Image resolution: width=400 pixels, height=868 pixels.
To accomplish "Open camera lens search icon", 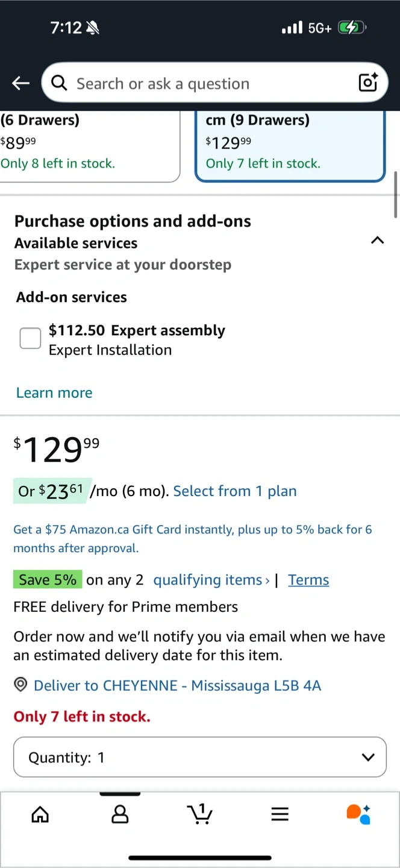I will (x=367, y=83).
